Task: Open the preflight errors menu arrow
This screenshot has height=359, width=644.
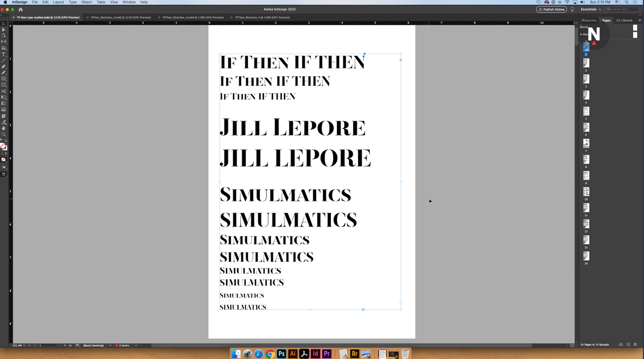Action: click(136, 345)
